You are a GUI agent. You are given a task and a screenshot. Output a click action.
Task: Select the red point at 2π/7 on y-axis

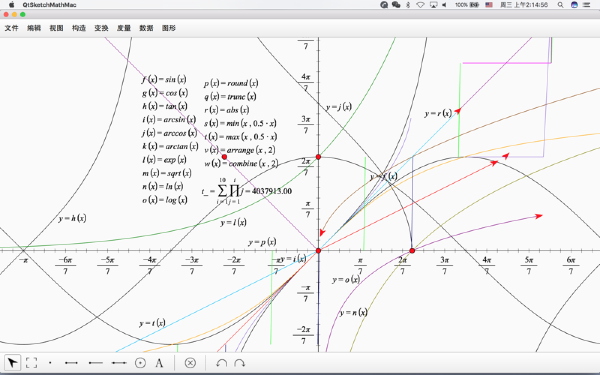(318, 157)
